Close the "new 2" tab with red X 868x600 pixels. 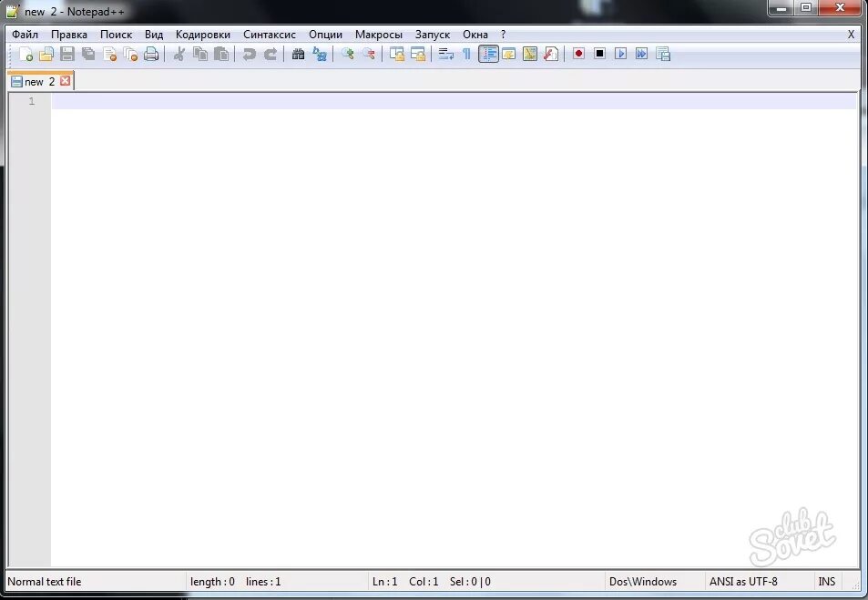66,81
